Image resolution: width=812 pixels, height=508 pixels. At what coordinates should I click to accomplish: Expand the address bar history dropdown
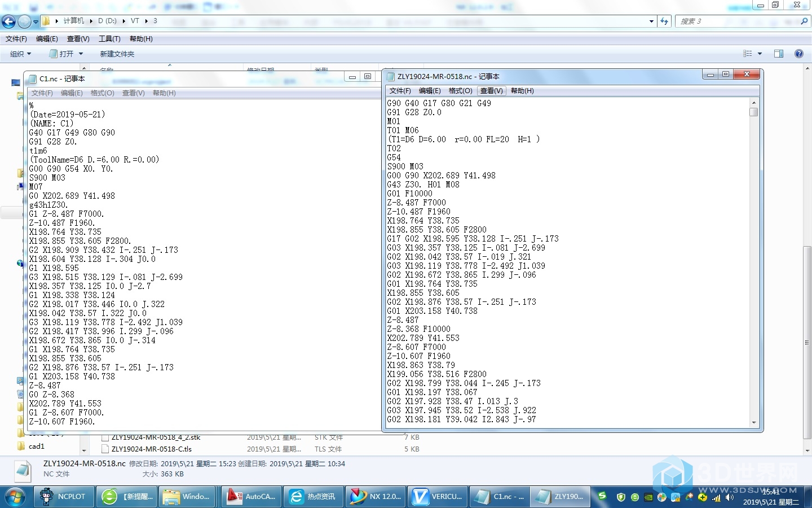[651, 21]
